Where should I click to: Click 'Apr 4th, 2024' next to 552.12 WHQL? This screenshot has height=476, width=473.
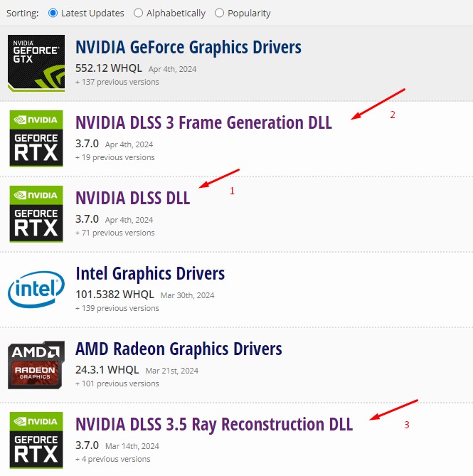coord(172,69)
